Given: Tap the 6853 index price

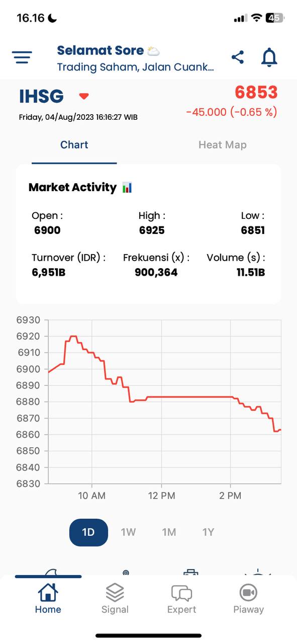Looking at the screenshot, I should click(x=256, y=93).
